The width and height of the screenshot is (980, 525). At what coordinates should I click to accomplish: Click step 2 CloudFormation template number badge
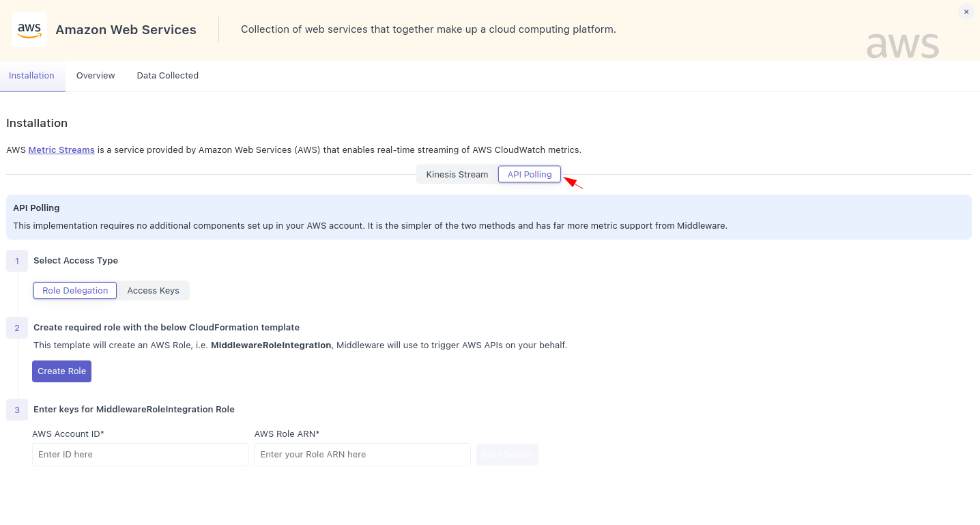click(x=16, y=327)
